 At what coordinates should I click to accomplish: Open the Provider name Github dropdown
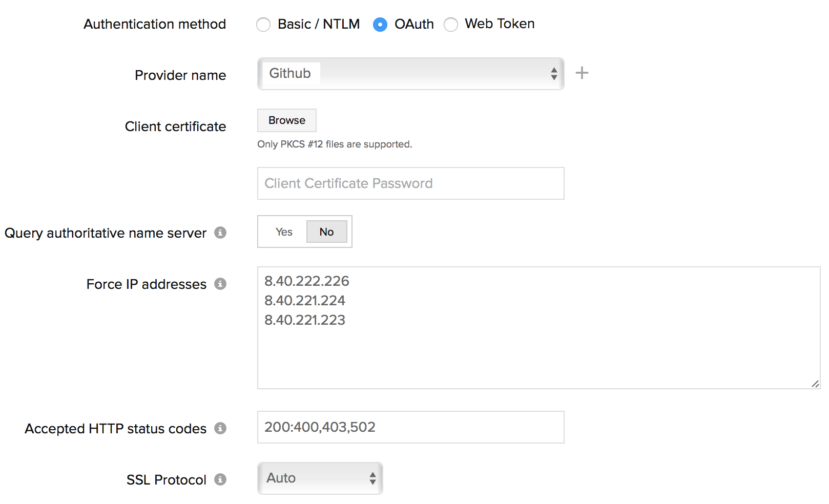(410, 74)
